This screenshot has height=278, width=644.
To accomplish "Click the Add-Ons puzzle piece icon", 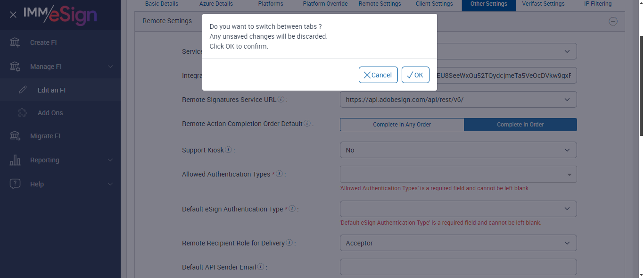I will click(23, 113).
